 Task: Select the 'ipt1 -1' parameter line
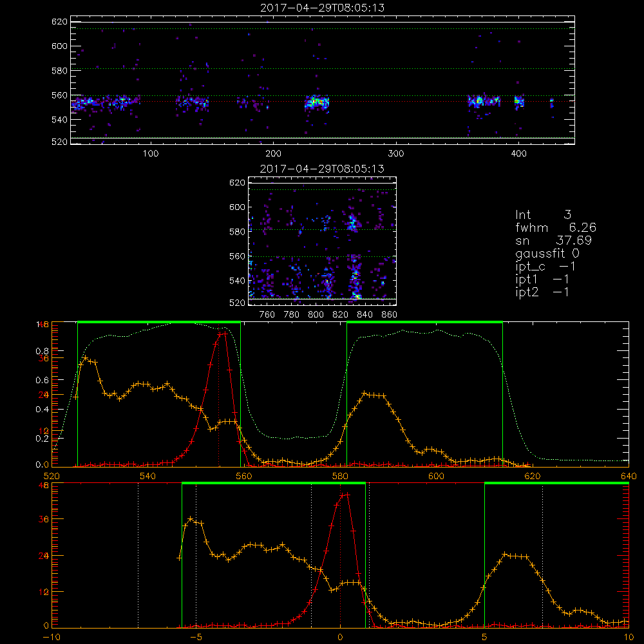click(x=542, y=279)
